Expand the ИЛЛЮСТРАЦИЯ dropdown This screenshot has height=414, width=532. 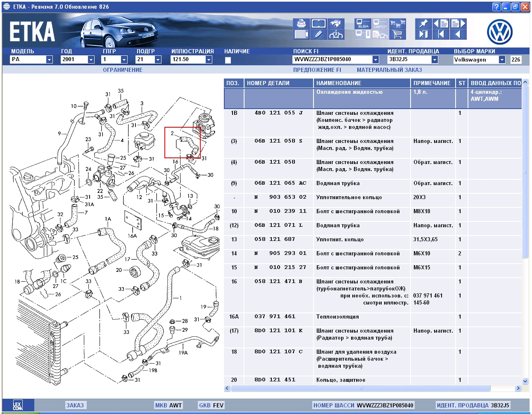click(209, 59)
